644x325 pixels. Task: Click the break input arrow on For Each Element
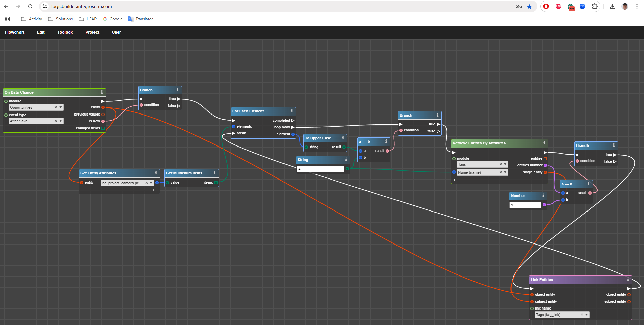[x=234, y=133]
